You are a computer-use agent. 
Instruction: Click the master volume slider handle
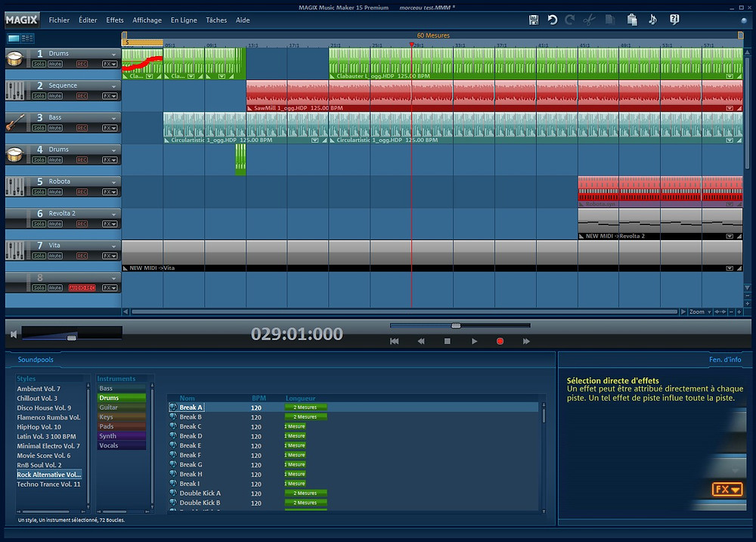(x=72, y=338)
